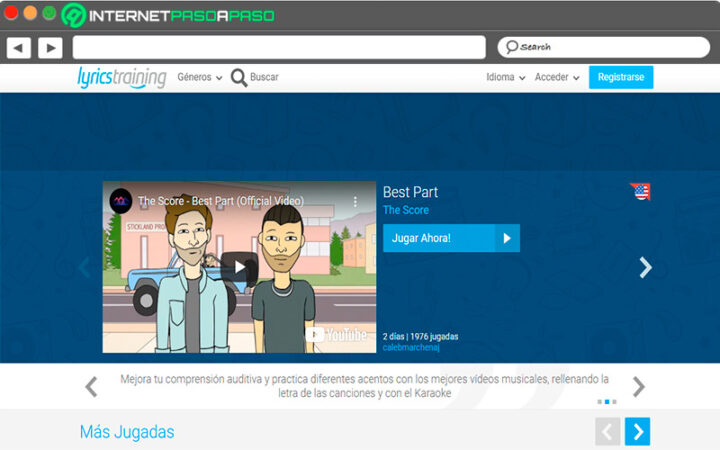The image size is (720, 450).
Task: Open The Score artist link
Action: tap(405, 210)
